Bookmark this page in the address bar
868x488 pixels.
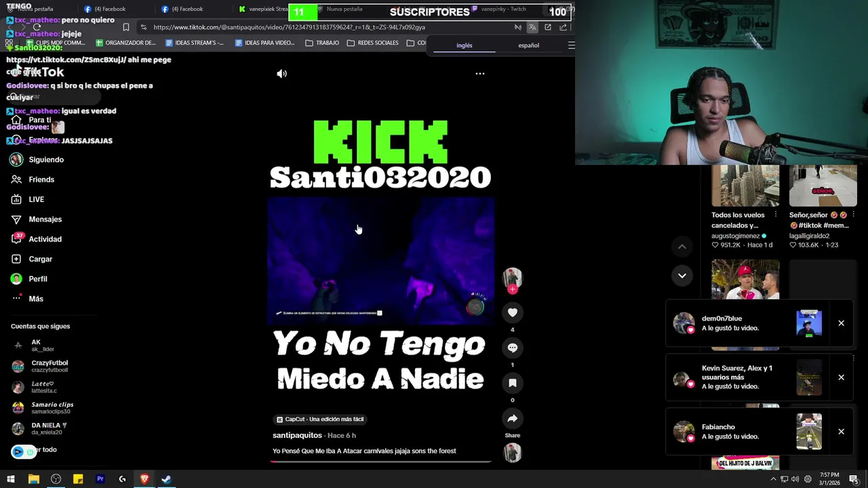pos(125,27)
